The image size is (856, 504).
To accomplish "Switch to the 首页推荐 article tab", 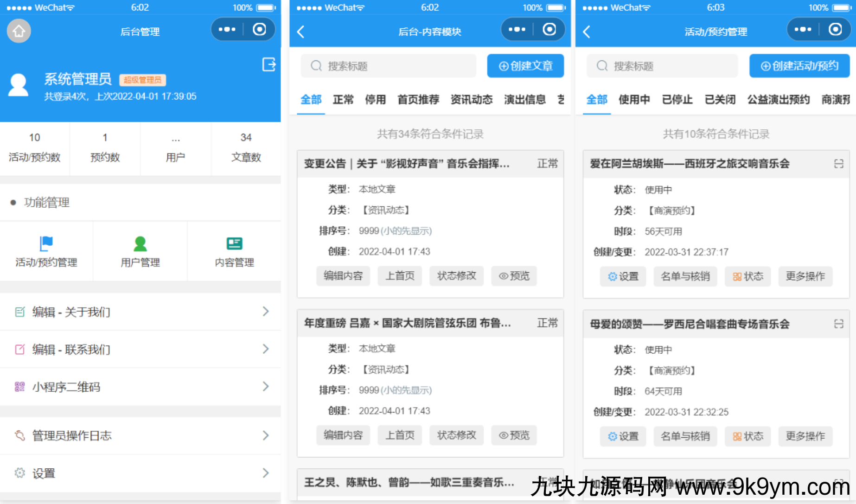I will [x=418, y=100].
